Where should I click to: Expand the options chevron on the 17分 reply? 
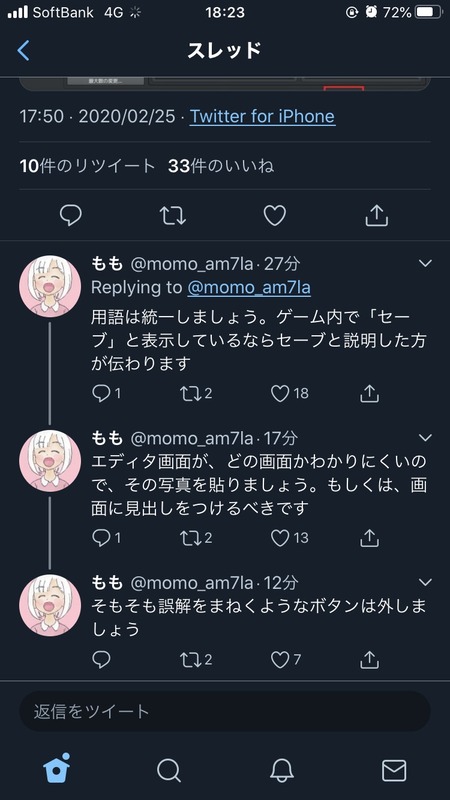pos(424,438)
